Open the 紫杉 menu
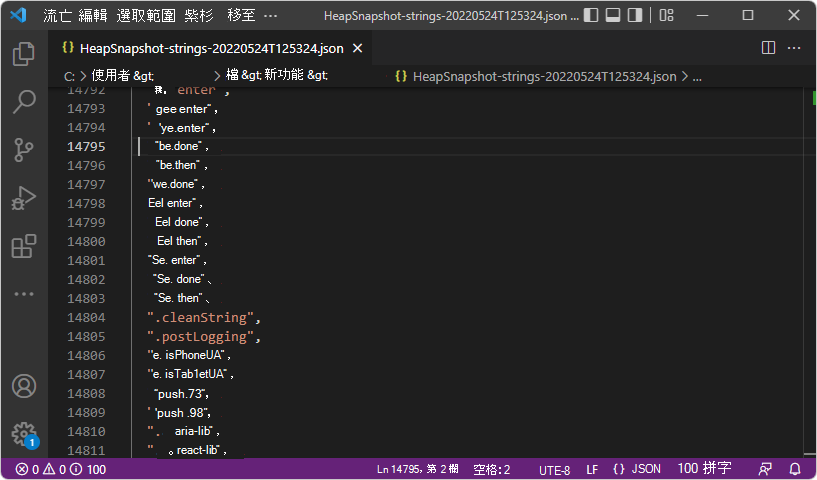This screenshot has height=480, width=817. pos(199,16)
